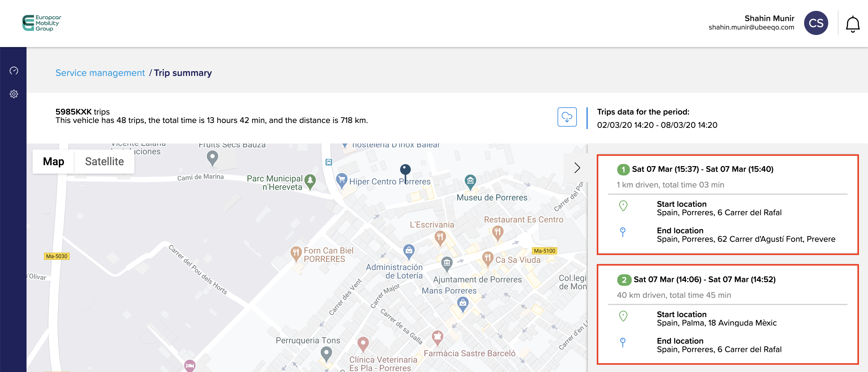The height and width of the screenshot is (372, 868).
Task: Collapse the trip list with chevron arrow
Action: click(577, 168)
